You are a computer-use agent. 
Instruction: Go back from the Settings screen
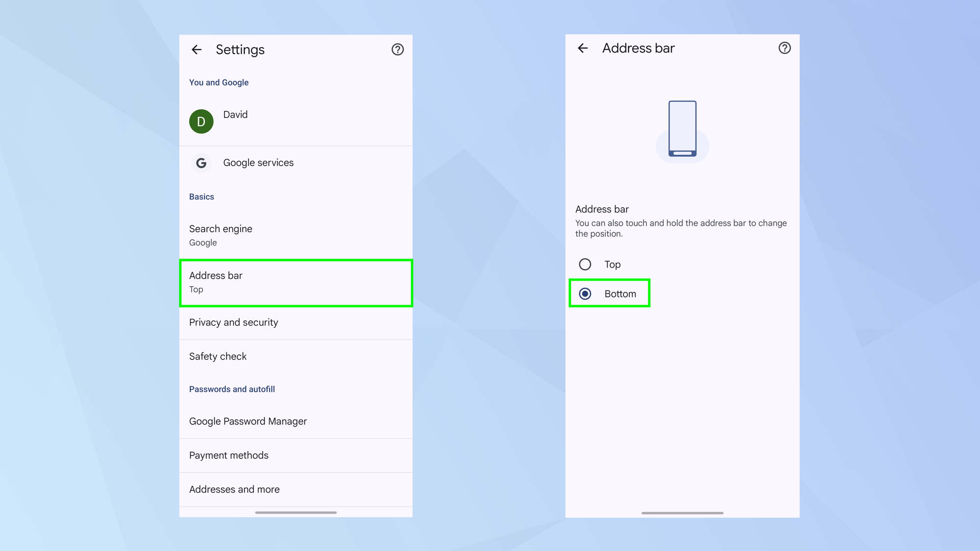pyautogui.click(x=196, y=49)
